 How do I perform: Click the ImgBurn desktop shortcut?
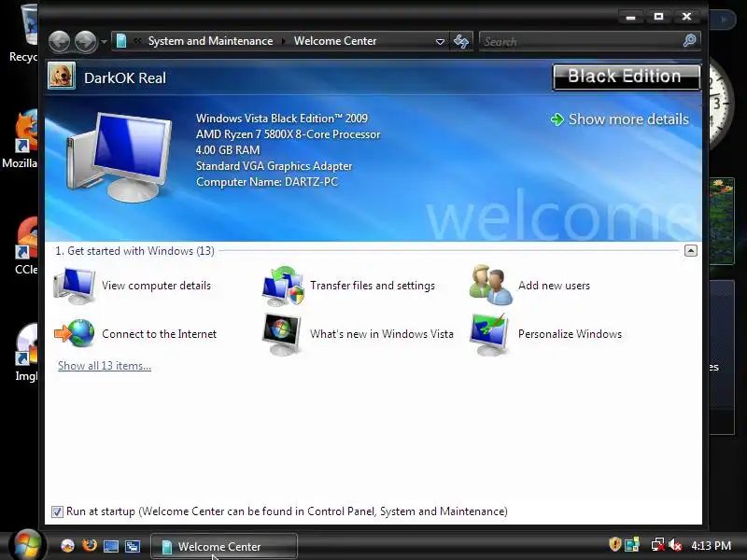(x=25, y=353)
